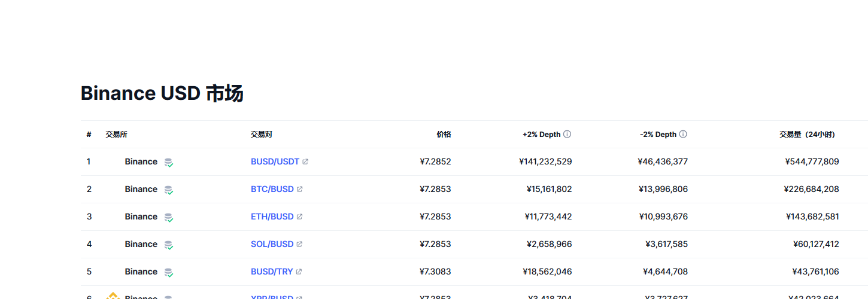Viewport: 868px width, 299px height.
Task: Click the +2% Depth column header
Action: pyautogui.click(x=541, y=135)
